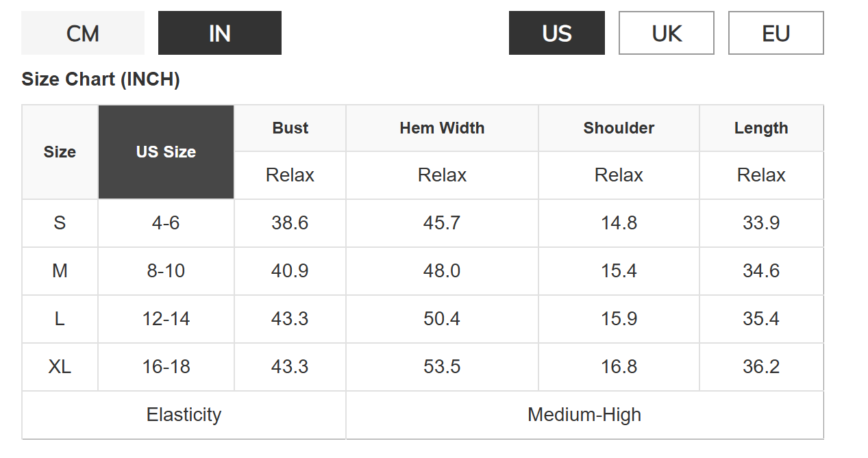Switch sizing region to UK

(x=667, y=33)
